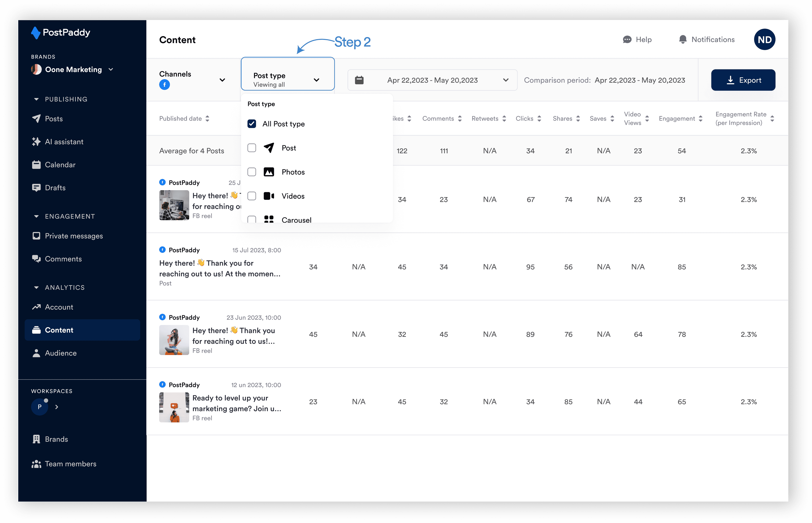The width and height of the screenshot is (812, 523).
Task: Click the AI assistant sparkle icon
Action: tap(36, 142)
